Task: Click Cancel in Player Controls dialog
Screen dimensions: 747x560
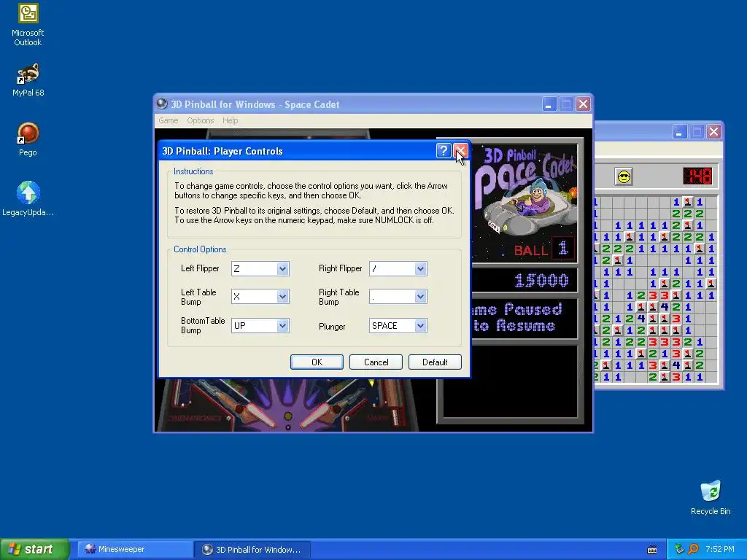Action: (x=376, y=362)
